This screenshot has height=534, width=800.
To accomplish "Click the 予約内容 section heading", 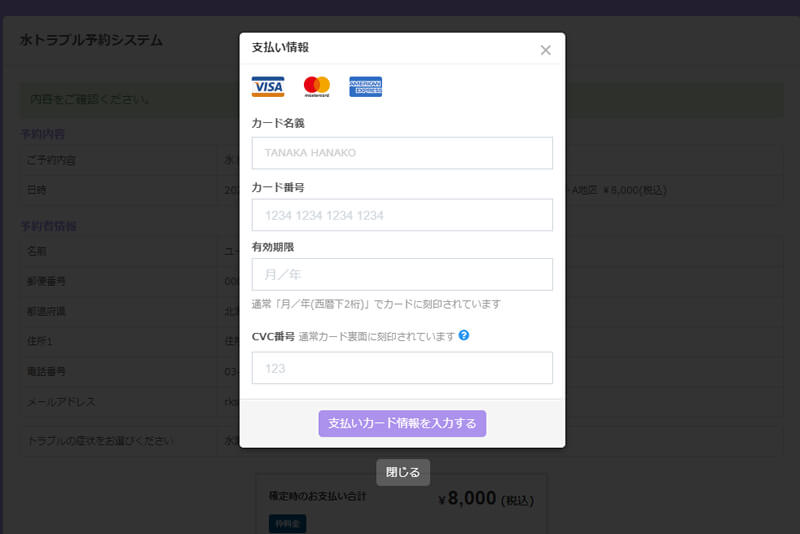I will coord(43,134).
